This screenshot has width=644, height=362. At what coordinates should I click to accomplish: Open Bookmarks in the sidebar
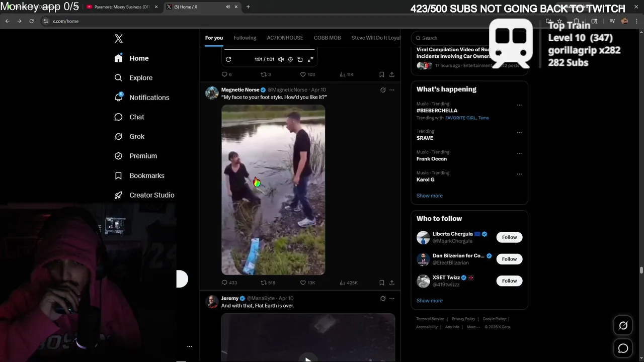[x=139, y=175]
